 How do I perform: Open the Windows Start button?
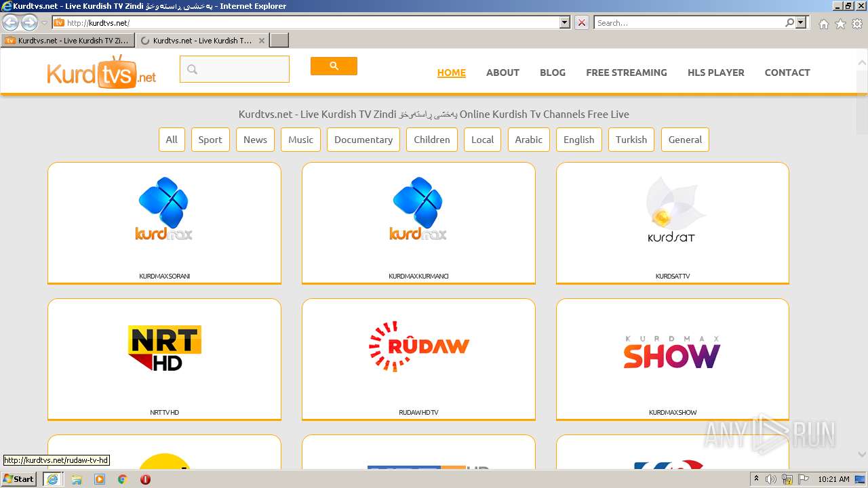point(19,479)
